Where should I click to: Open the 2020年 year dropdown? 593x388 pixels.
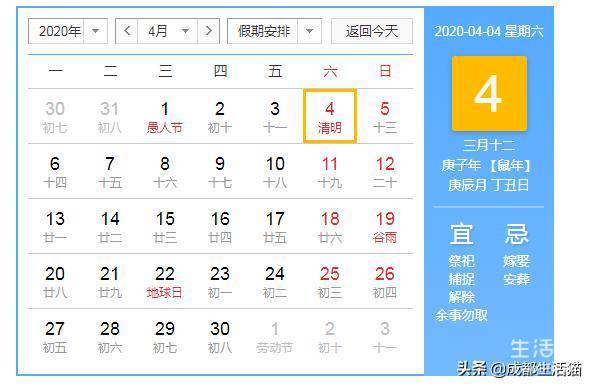pyautogui.click(x=68, y=31)
